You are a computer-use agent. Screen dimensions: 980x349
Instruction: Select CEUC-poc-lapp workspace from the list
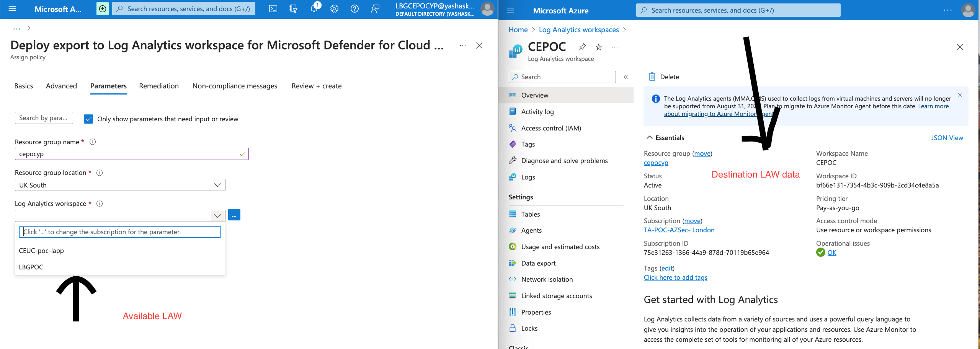120,251
